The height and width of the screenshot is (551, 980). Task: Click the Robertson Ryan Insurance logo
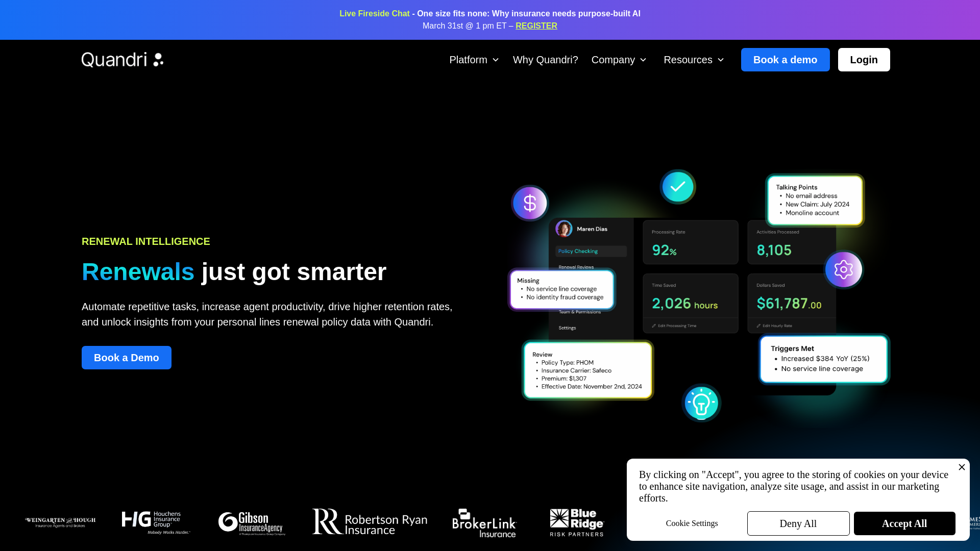tap(370, 522)
